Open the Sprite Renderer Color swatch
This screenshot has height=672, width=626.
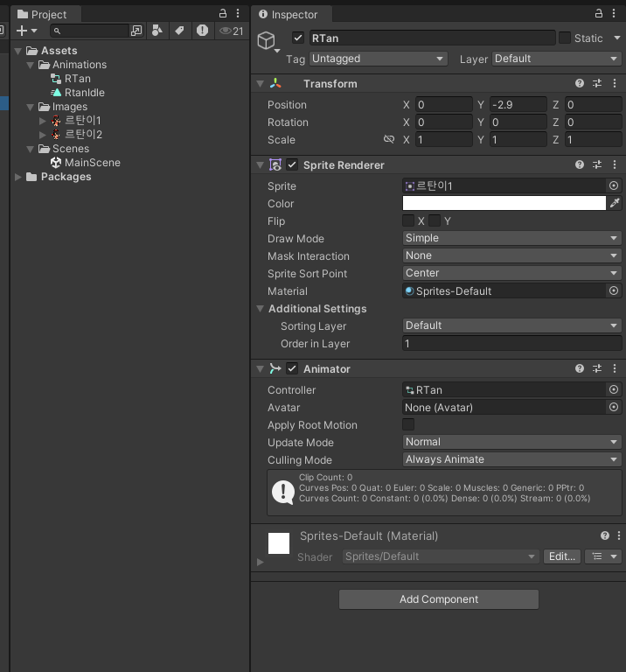pyautogui.click(x=504, y=203)
